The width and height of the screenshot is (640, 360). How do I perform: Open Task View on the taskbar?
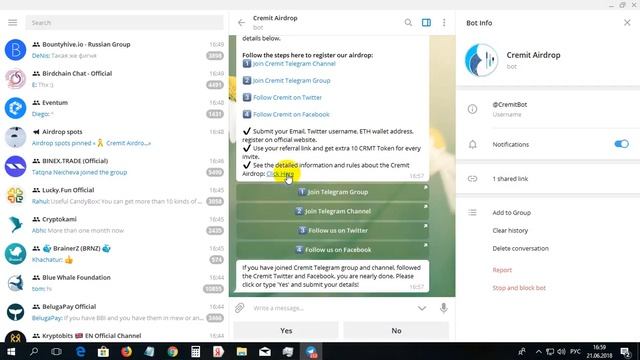click(x=56, y=352)
